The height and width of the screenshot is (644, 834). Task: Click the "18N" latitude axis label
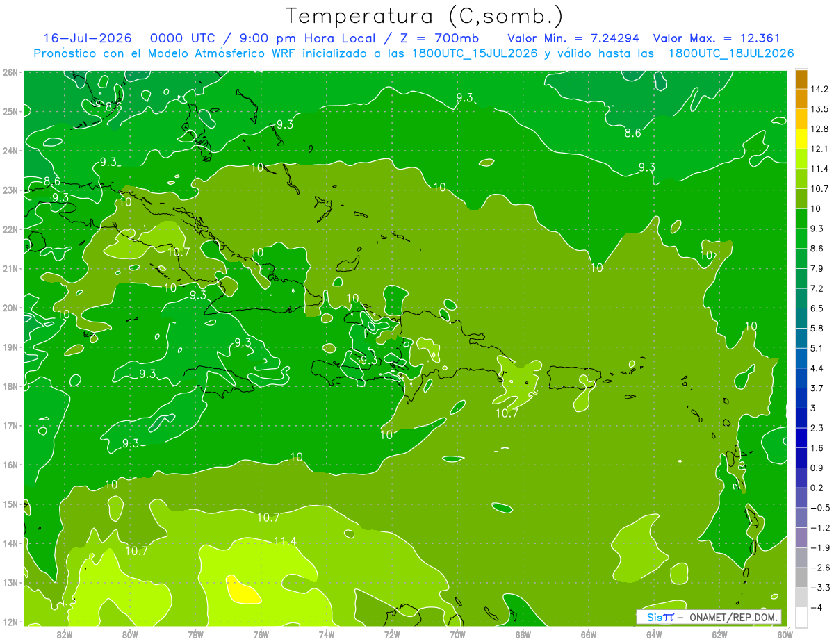(10, 386)
